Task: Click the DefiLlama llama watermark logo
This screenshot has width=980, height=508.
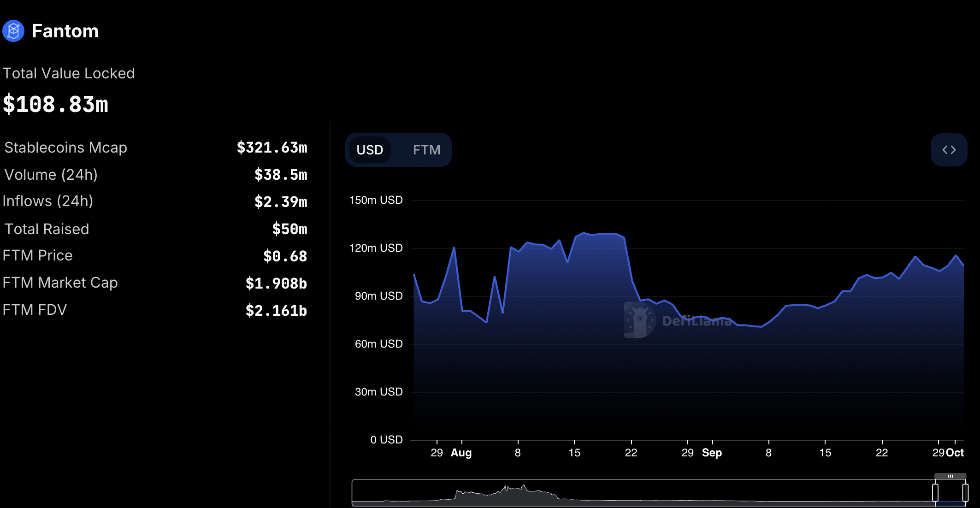Action: (x=639, y=319)
